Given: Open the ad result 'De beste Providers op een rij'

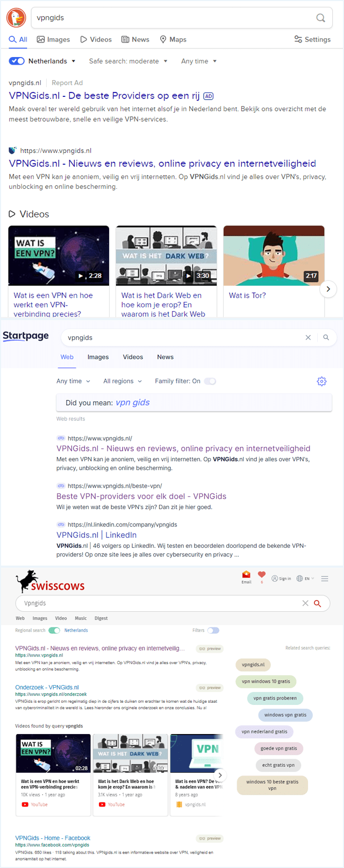Looking at the screenshot, I should (104, 96).
